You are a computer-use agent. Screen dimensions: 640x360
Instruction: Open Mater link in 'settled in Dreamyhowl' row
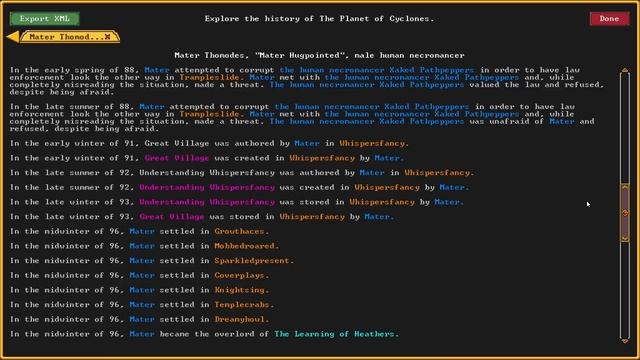pyautogui.click(x=142, y=320)
